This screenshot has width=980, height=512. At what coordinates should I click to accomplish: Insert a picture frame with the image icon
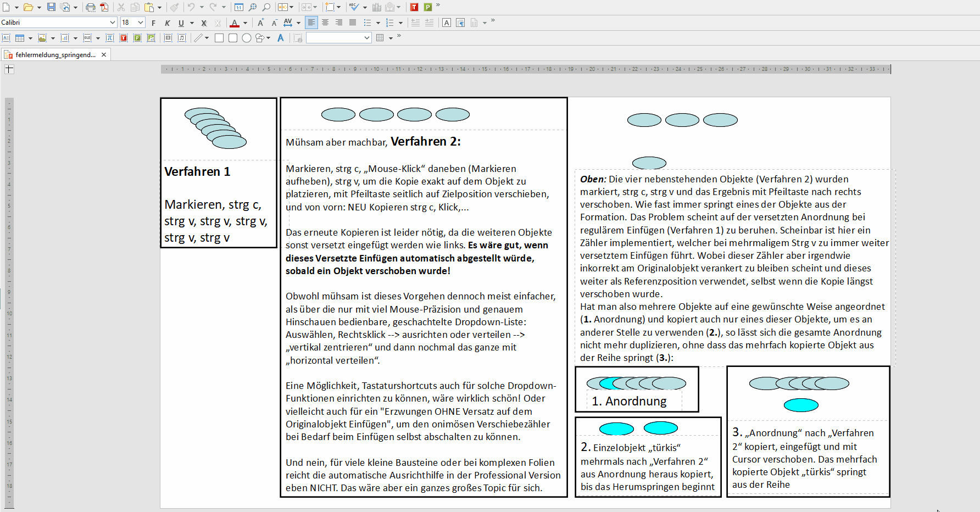pos(42,38)
